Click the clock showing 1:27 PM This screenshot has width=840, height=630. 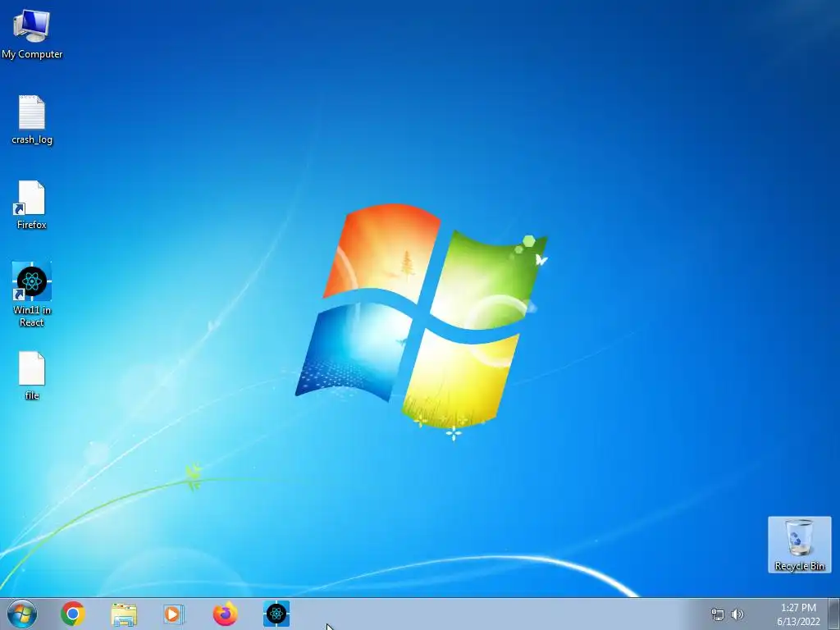[x=798, y=608]
